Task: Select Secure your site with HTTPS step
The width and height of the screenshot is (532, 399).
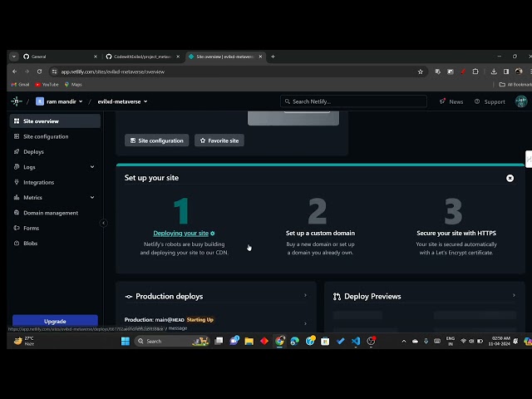Action: [x=456, y=233]
